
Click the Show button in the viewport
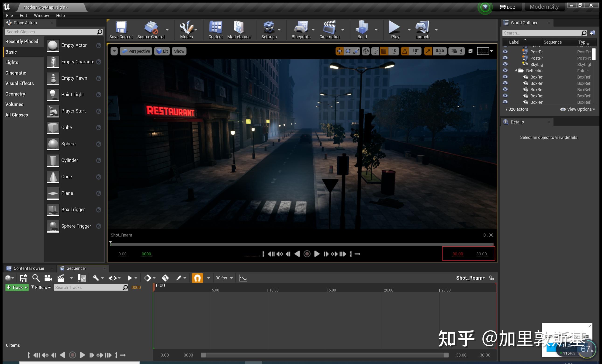coord(179,51)
